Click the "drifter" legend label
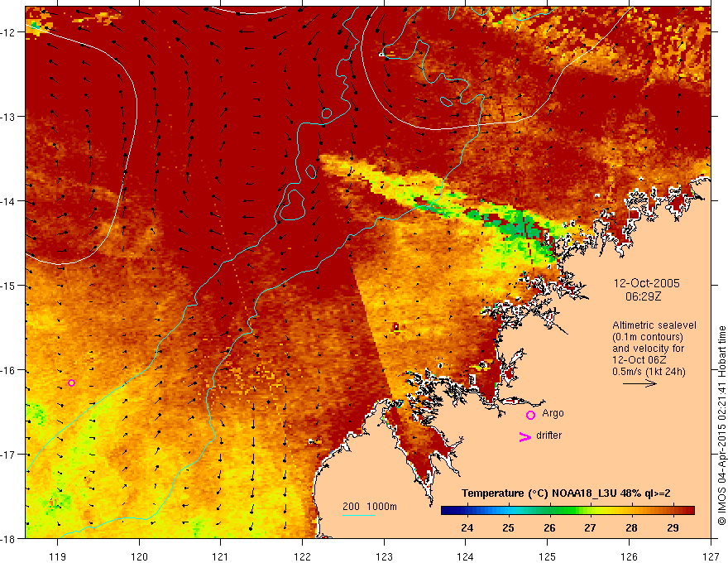Viewport: 728px width, 563px height. pos(548,435)
